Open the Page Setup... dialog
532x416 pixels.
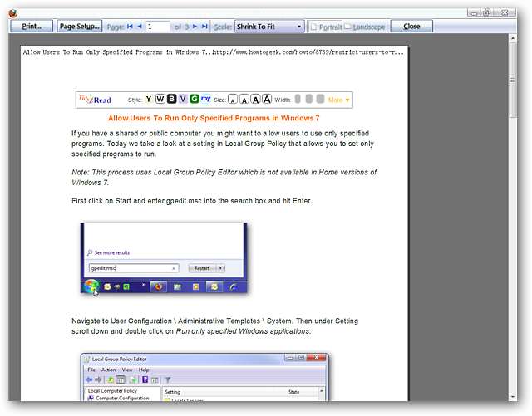[x=80, y=27]
